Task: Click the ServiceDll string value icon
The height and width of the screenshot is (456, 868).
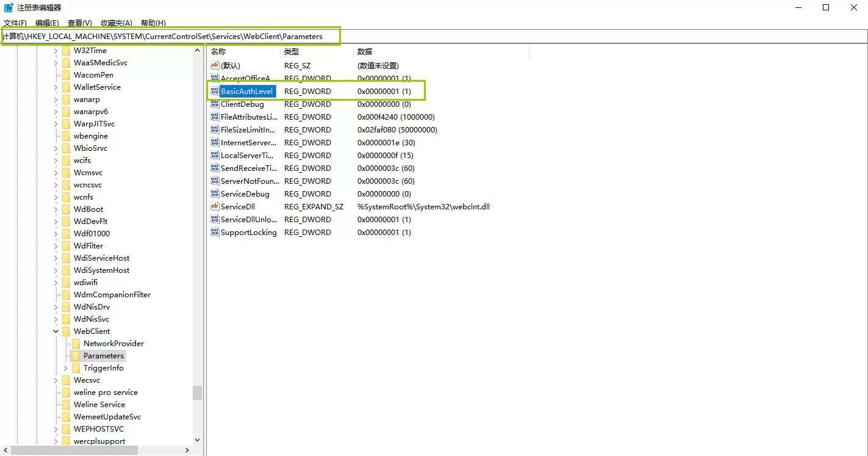Action: [x=214, y=207]
